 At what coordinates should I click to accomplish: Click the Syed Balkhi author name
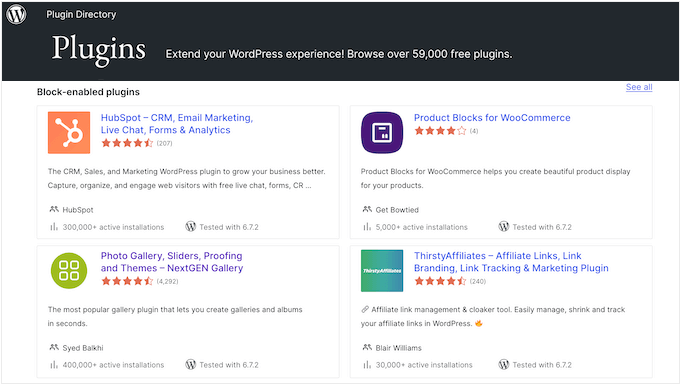(83, 348)
